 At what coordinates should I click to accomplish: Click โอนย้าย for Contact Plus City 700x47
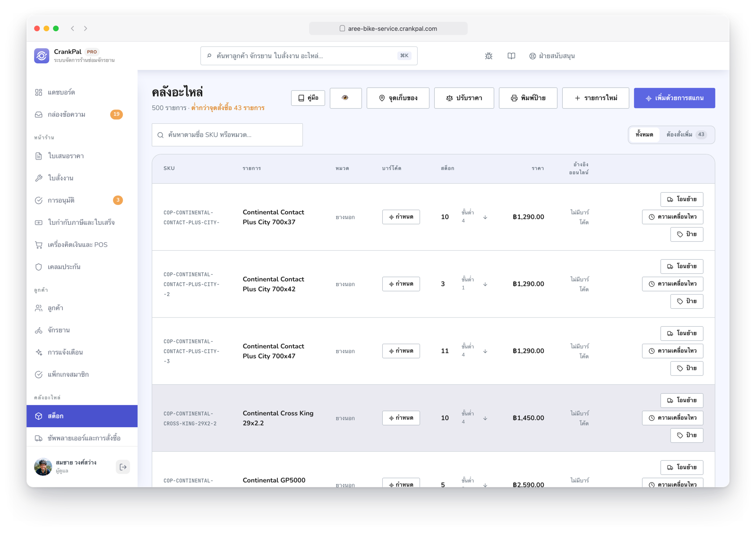[682, 333]
